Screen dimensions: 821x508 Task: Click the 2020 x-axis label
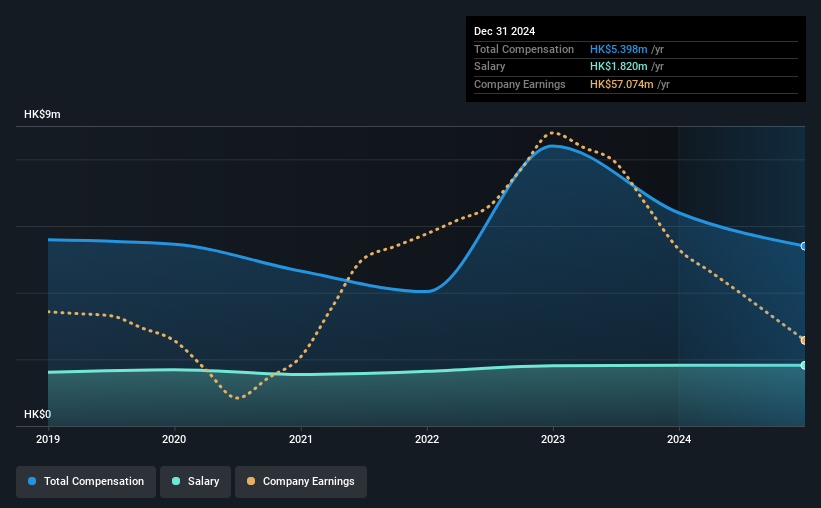click(x=174, y=439)
